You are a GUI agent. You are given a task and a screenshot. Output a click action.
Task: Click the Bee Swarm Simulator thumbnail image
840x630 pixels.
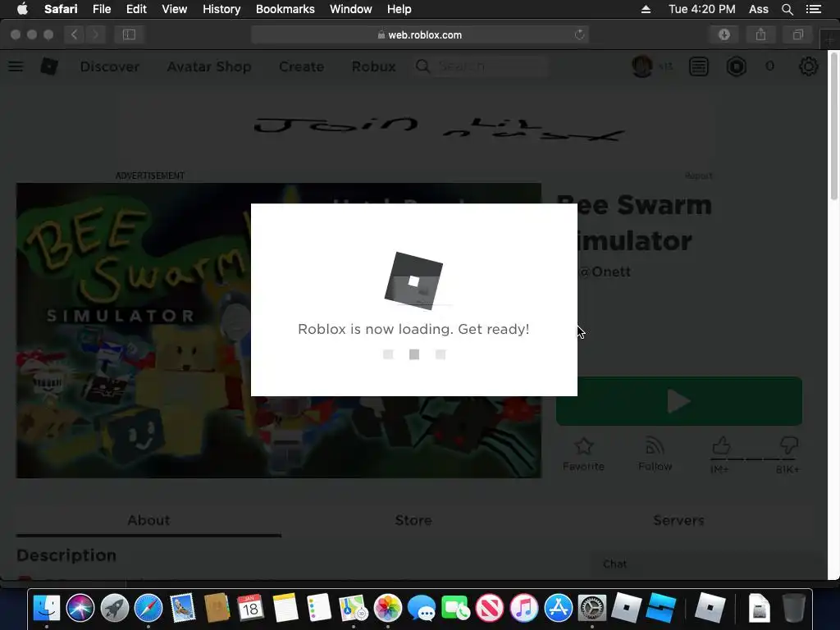[279, 331]
